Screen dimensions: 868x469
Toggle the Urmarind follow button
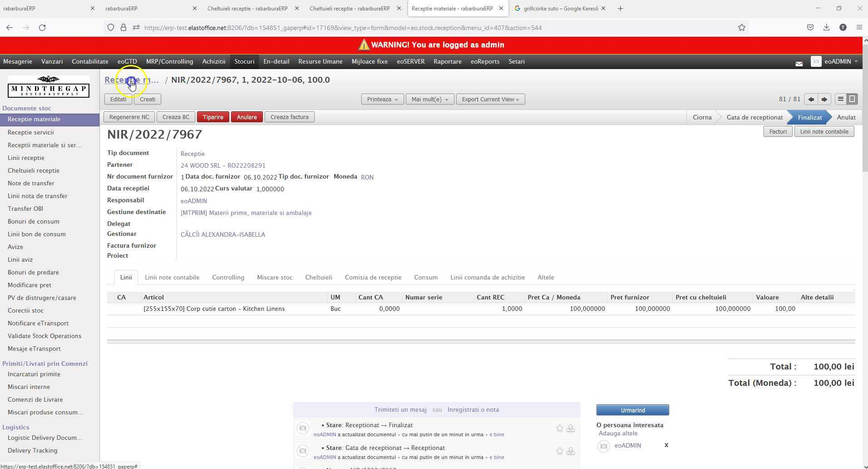632,410
